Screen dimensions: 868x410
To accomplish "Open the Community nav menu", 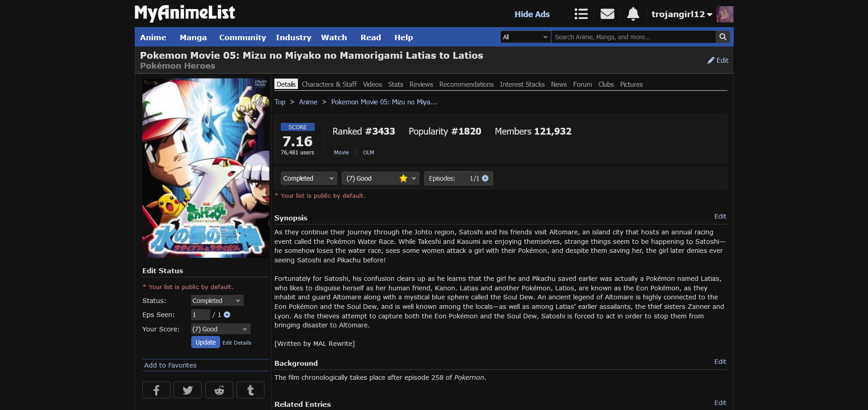I will point(242,37).
